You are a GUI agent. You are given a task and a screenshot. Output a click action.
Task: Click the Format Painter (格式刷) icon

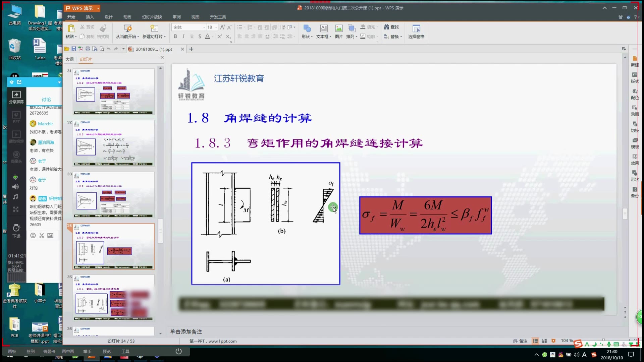103,28
